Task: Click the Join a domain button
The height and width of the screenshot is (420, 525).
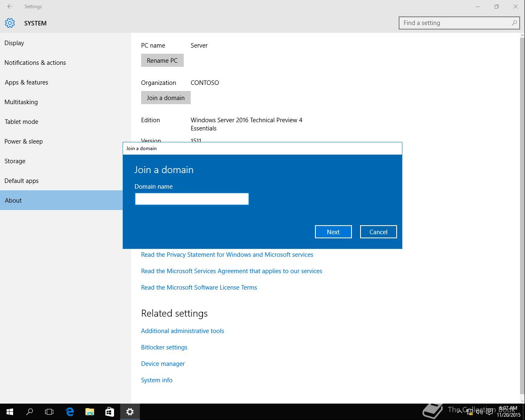Action: tap(166, 98)
